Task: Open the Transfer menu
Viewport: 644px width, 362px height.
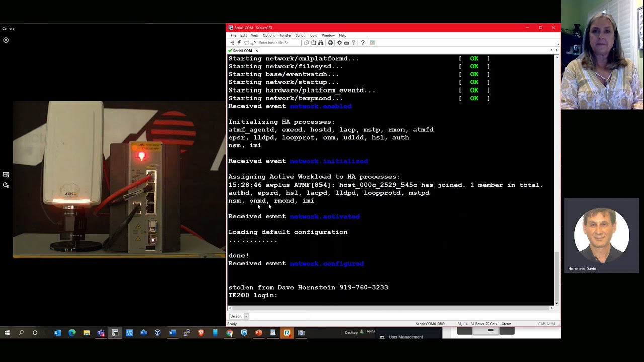Action: tap(285, 35)
